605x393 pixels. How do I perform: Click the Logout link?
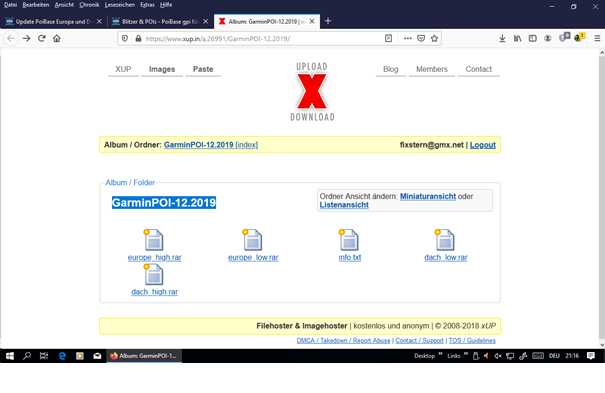point(482,145)
